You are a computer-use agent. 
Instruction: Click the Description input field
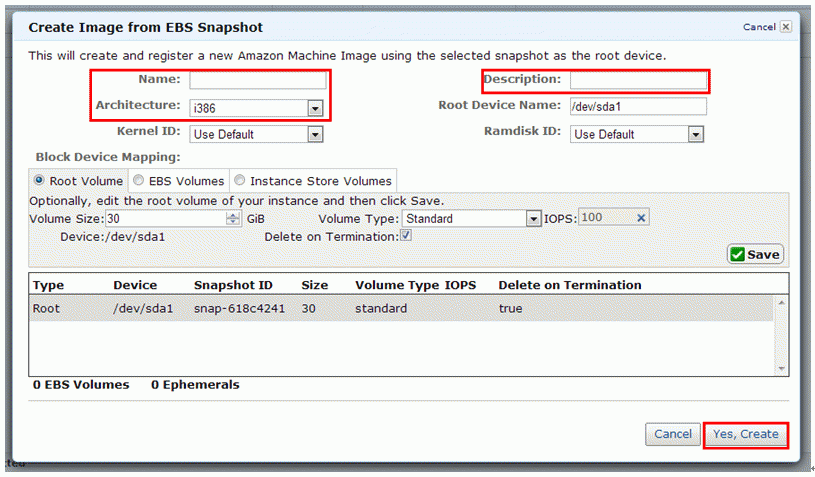click(638, 80)
